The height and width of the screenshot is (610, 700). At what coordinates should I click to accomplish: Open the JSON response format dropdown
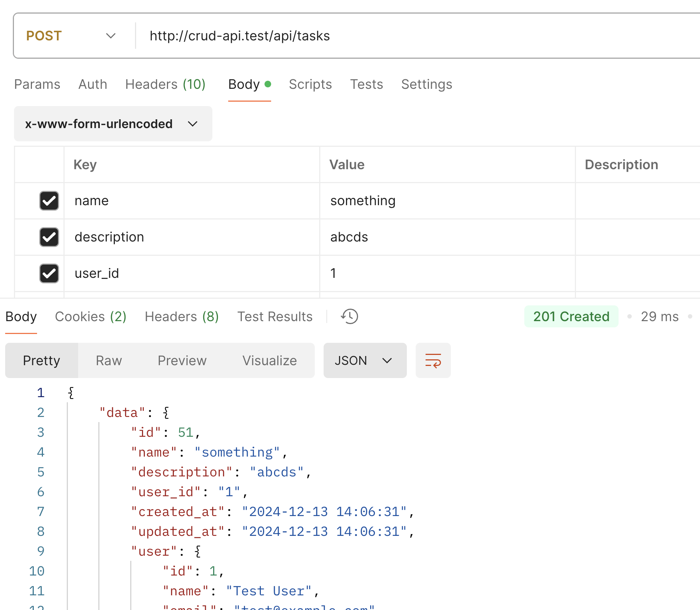point(365,360)
